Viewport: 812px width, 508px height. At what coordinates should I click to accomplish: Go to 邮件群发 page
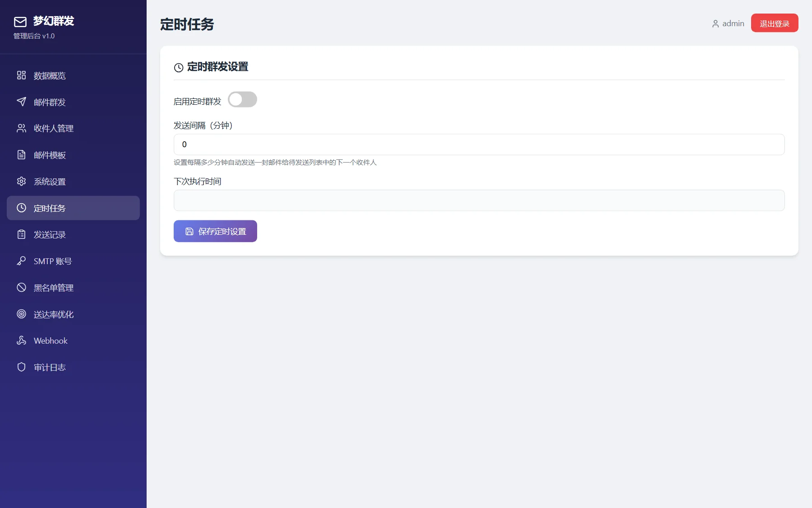(73, 102)
